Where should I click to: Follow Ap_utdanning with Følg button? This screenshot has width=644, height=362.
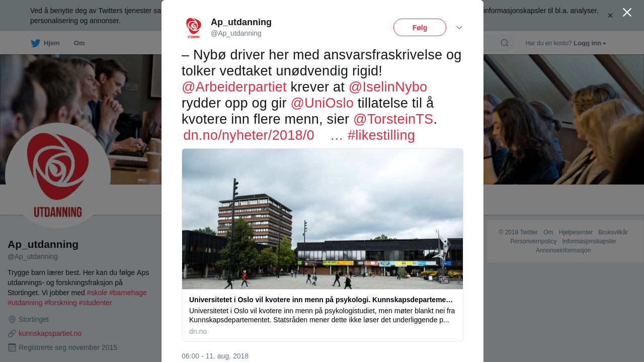pyautogui.click(x=420, y=28)
